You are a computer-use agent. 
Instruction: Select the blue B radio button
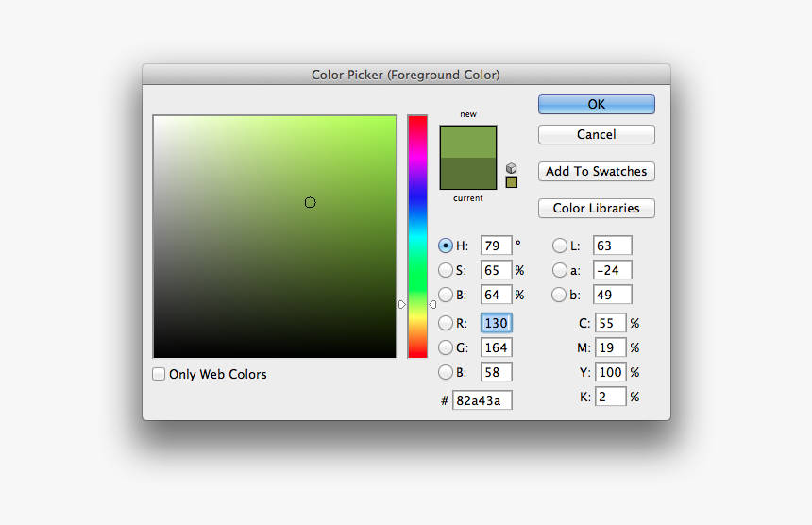(x=446, y=372)
